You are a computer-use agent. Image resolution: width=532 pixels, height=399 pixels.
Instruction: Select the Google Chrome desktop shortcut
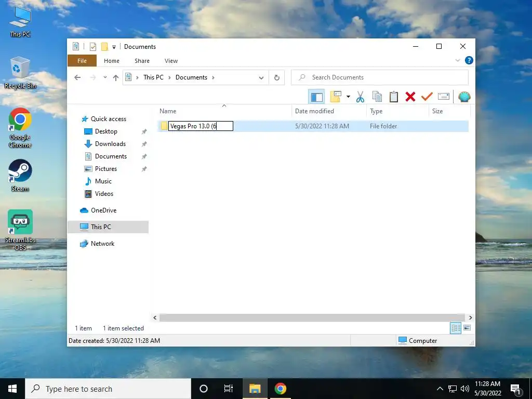pos(20,128)
